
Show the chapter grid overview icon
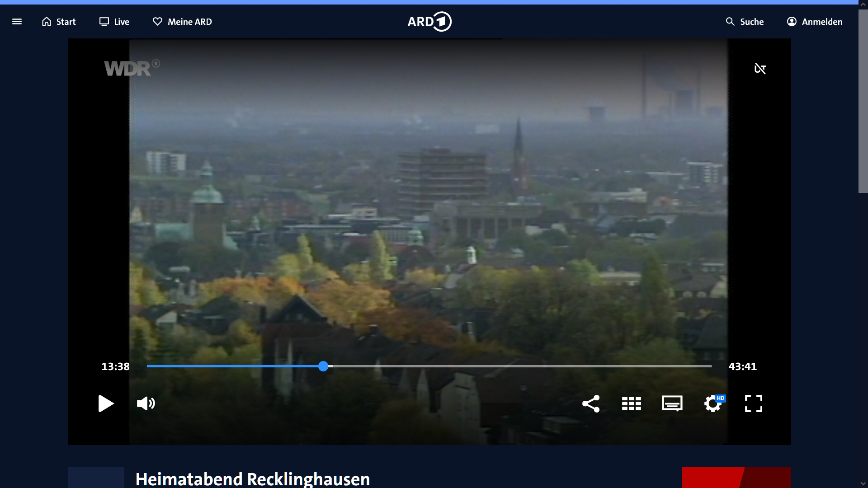click(x=631, y=404)
